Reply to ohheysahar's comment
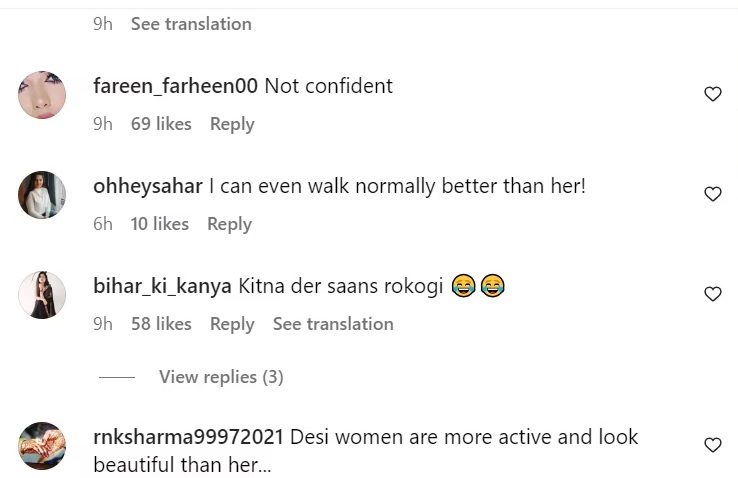This screenshot has height=478, width=738. pyautogui.click(x=229, y=224)
